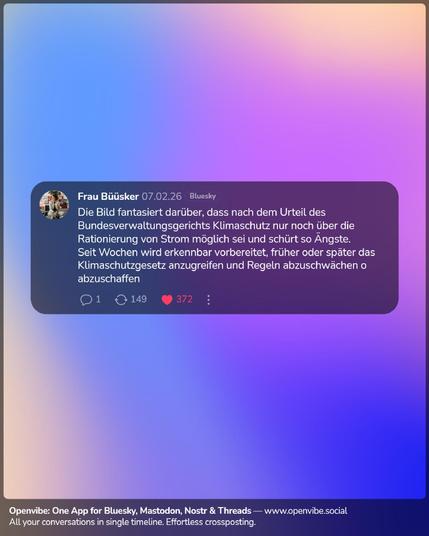Click the reply count 1
The height and width of the screenshot is (536, 429).
[98, 299]
